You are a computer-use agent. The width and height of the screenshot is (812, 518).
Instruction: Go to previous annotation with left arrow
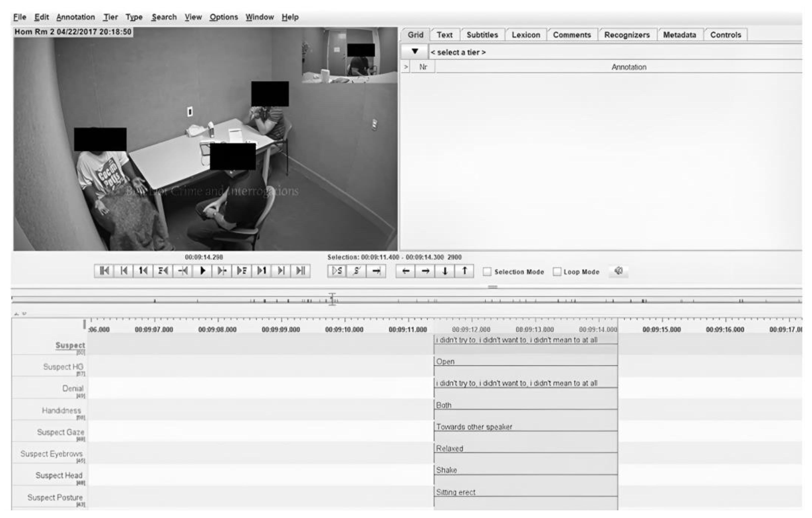point(406,271)
